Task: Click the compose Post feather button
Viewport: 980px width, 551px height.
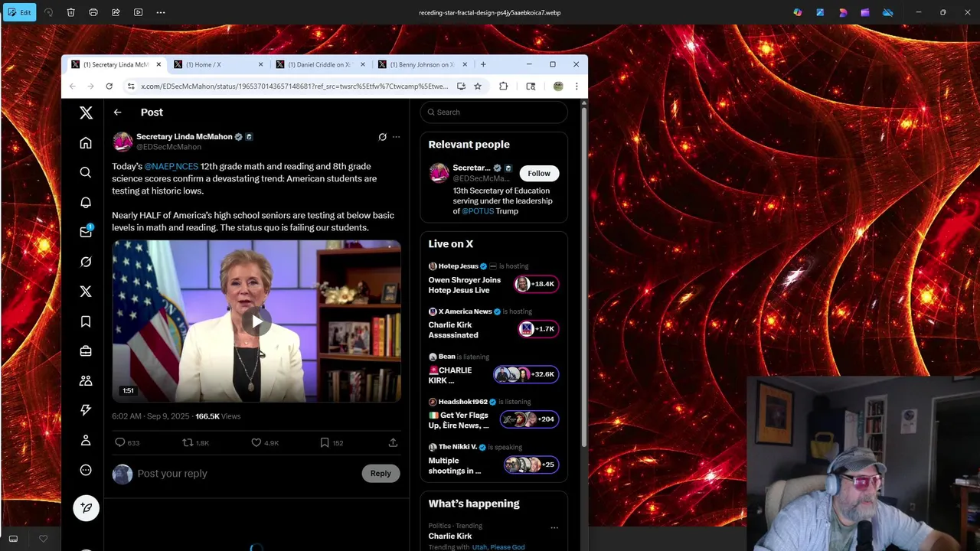Action: (86, 508)
